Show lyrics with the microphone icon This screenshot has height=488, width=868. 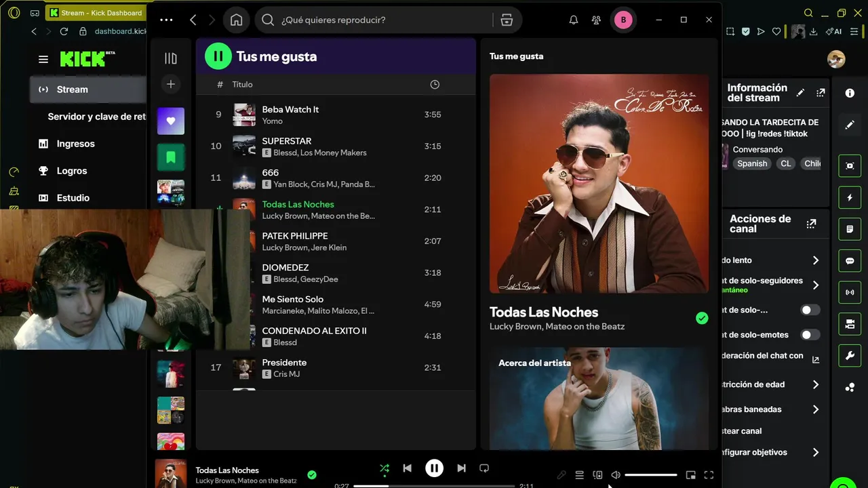coord(561,475)
